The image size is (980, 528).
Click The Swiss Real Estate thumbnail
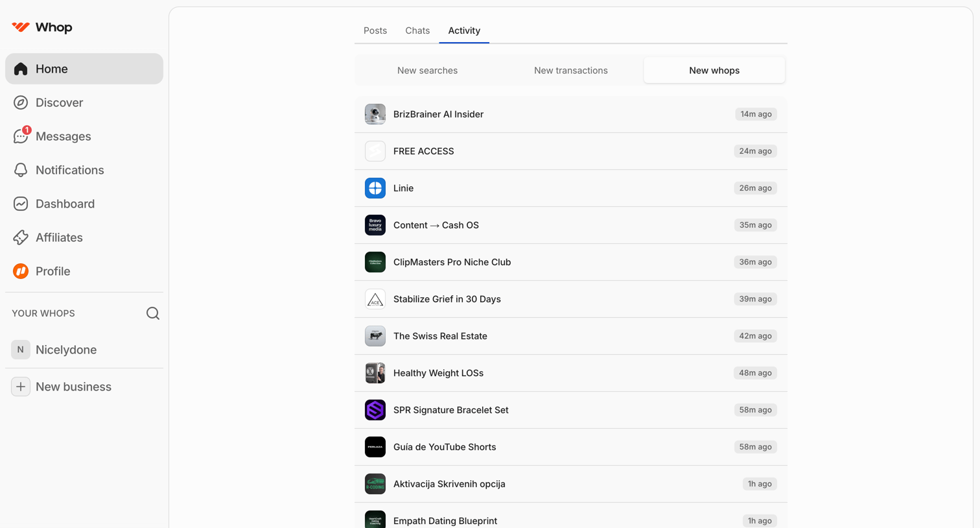click(375, 336)
